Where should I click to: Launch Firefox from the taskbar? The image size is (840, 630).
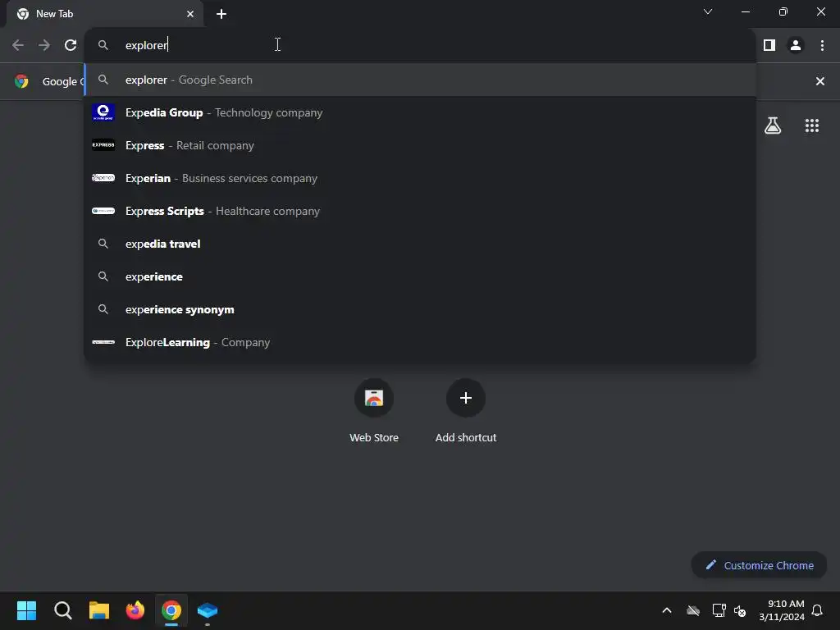point(135,610)
